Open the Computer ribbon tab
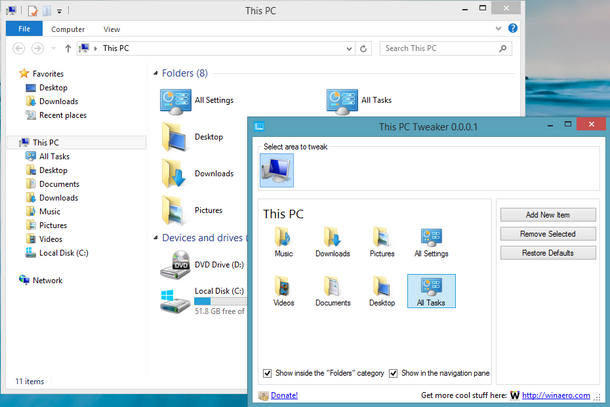Screen dimensions: 610x407 68,29
